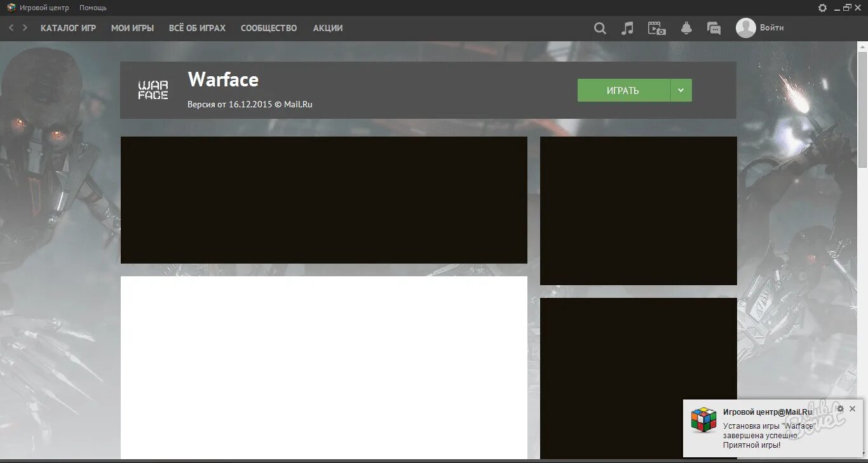Click Rubik's cube icon in notification
The width and height of the screenshot is (868, 463).
pos(703,420)
